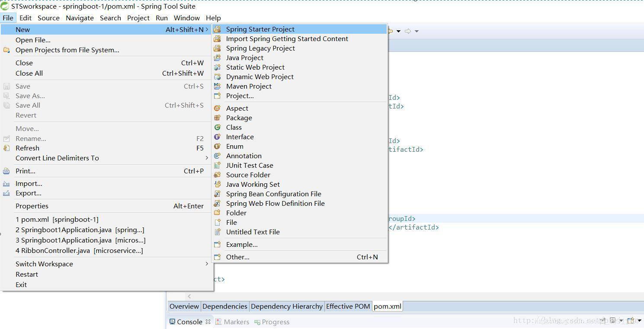Open the File menu
Viewport: 644px width, 329px height.
pyautogui.click(x=8, y=18)
